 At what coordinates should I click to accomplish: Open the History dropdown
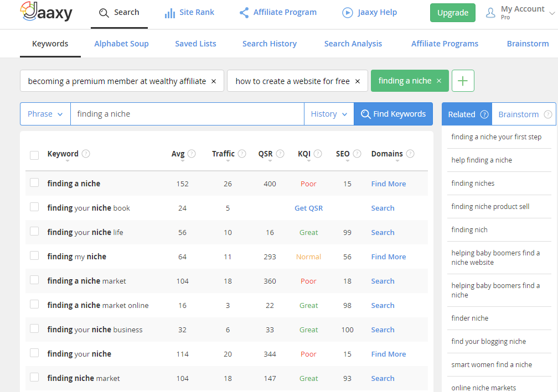(x=329, y=114)
